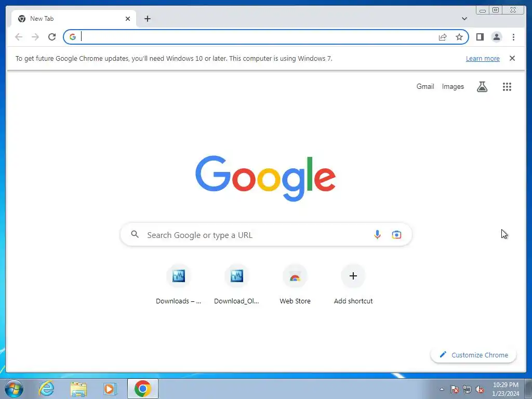Open Action Center flag icon
The image size is (532, 399).
click(455, 389)
